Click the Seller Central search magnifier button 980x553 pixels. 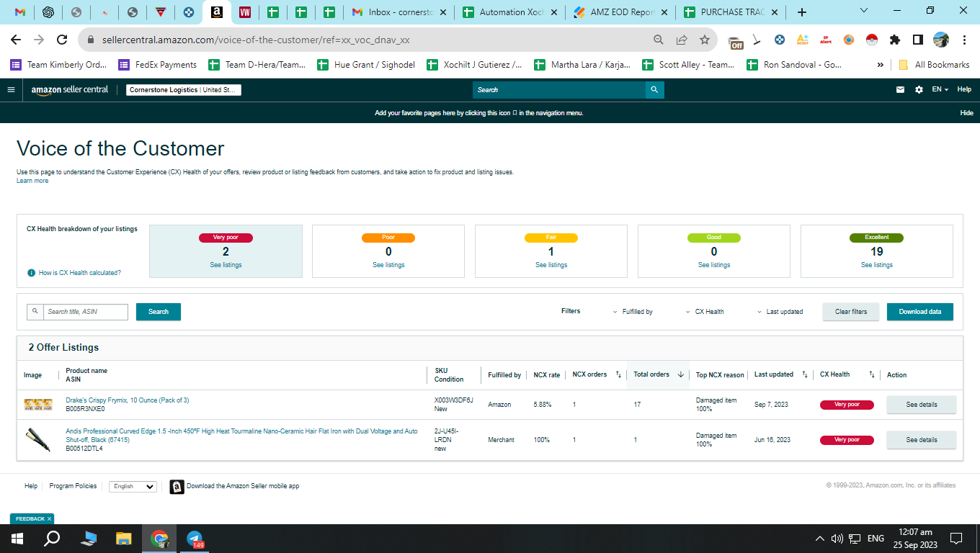point(654,90)
